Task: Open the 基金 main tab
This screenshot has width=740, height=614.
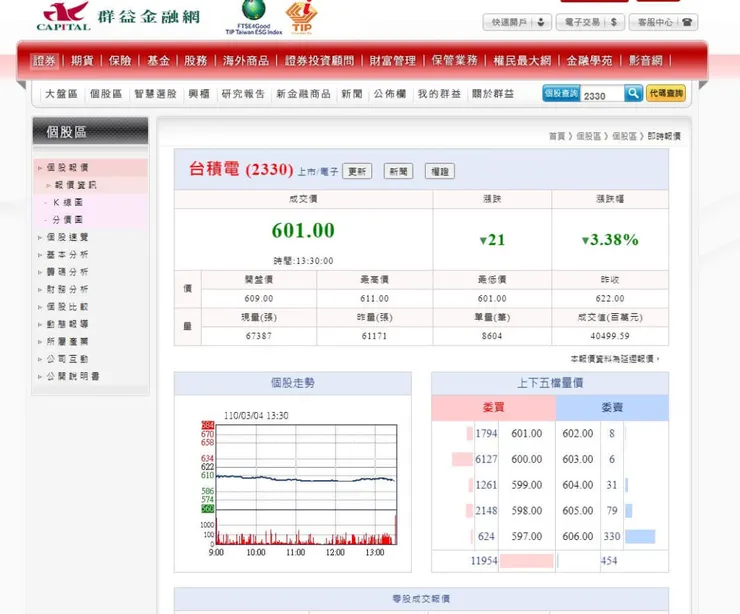Action: point(158,61)
